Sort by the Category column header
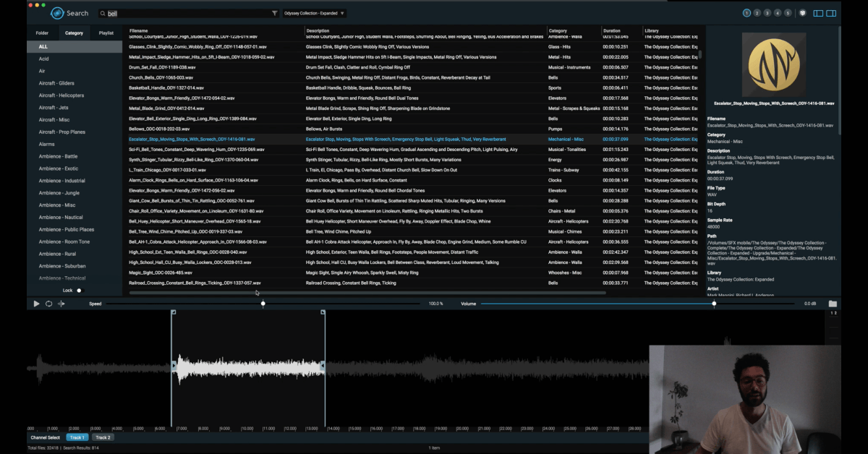 558,31
